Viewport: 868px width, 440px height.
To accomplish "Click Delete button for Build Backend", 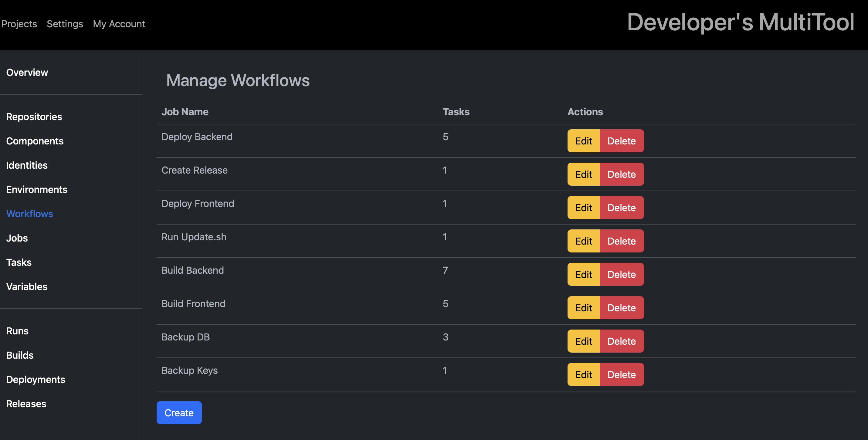I will [621, 274].
